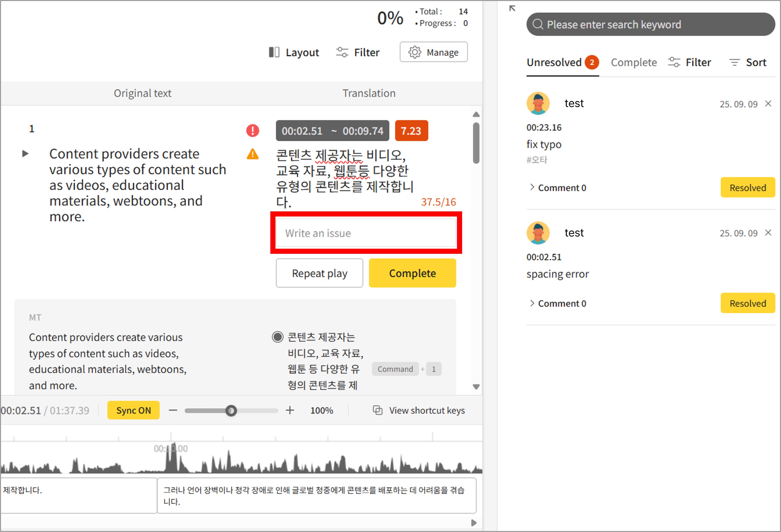Viewport: 781px width, 532px height.
Task: Select the Unresolved tab
Action: (x=555, y=62)
